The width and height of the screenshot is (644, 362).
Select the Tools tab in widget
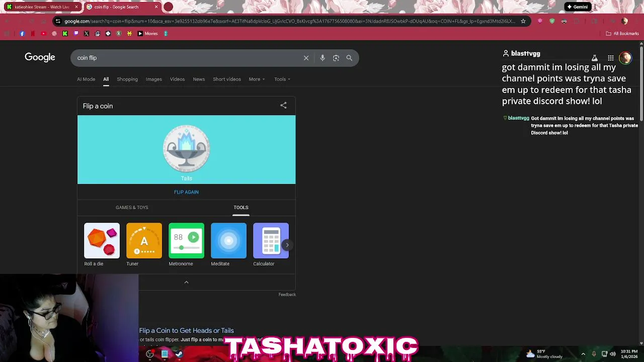coord(241,208)
